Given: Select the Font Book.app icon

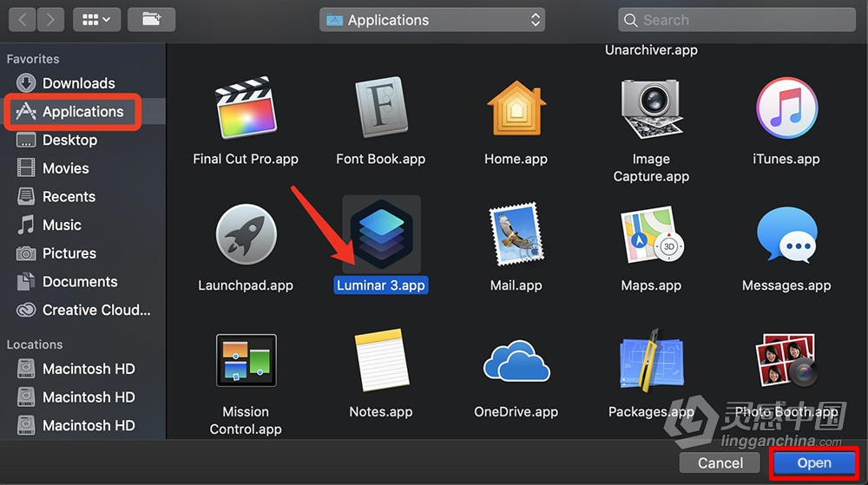Looking at the screenshot, I should pyautogui.click(x=381, y=108).
